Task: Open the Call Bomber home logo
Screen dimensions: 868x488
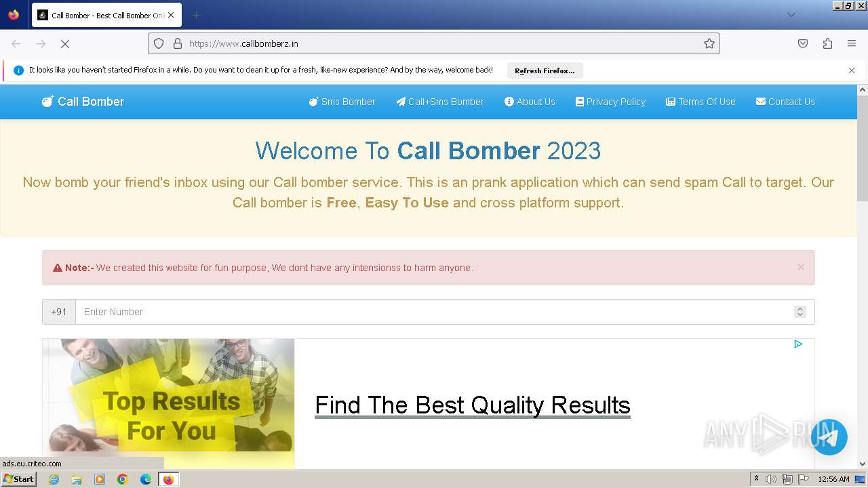Action: [83, 102]
